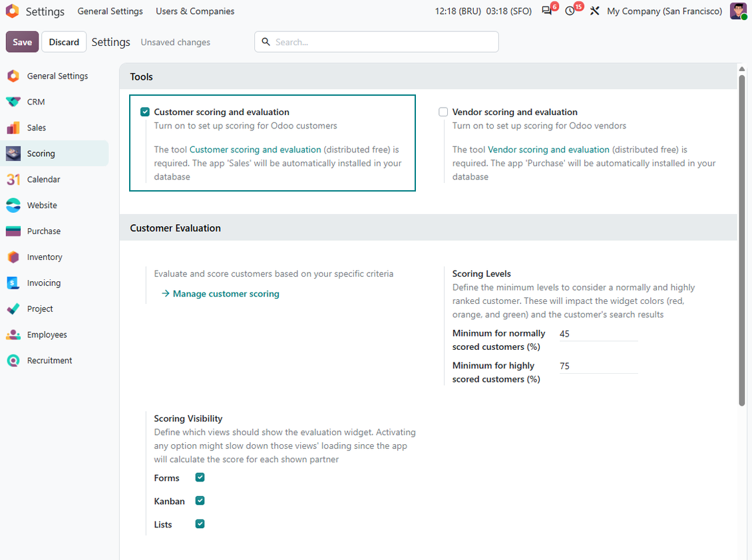Screen dimensions: 752x560
Task: Open the user avatar menu
Action: tap(737, 11)
